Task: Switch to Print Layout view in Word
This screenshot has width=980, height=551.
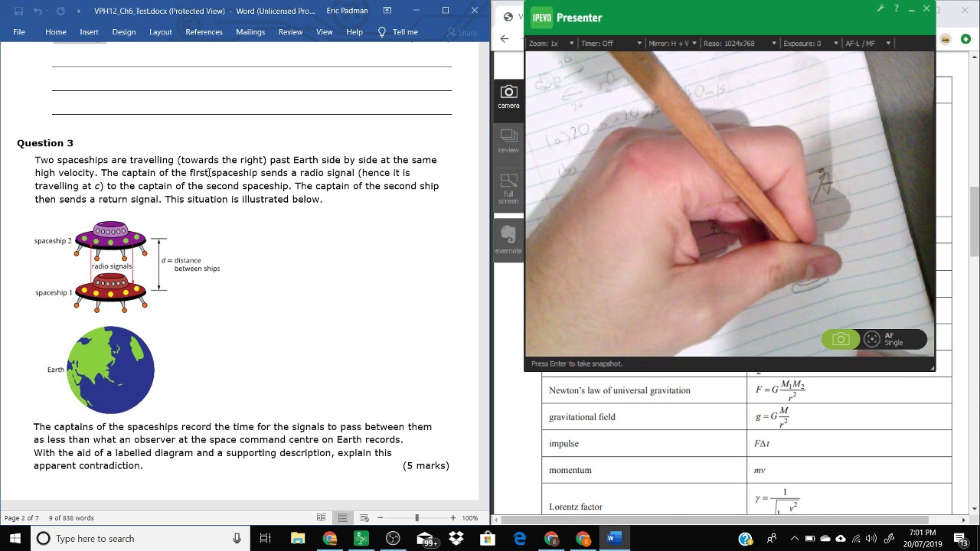Action: (x=343, y=518)
